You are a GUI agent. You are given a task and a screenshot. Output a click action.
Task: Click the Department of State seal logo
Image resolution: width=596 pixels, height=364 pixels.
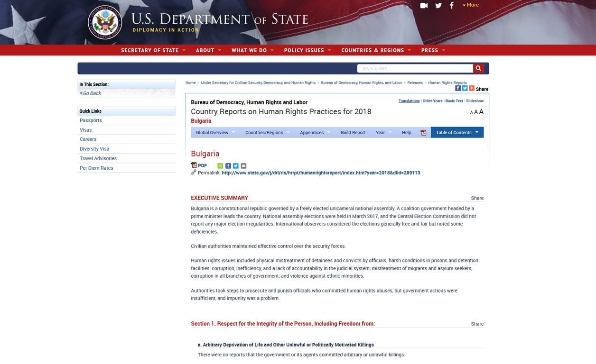tap(105, 23)
